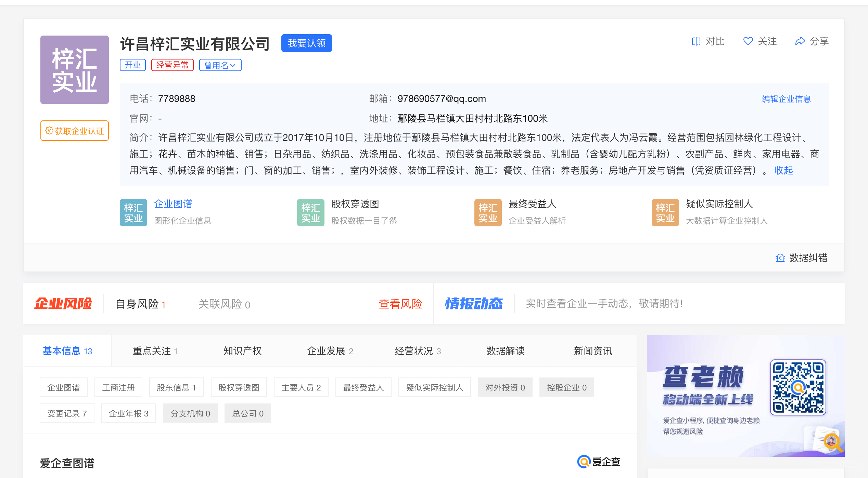
Task: Click the heart 关注 follow icon
Action: [x=748, y=41]
